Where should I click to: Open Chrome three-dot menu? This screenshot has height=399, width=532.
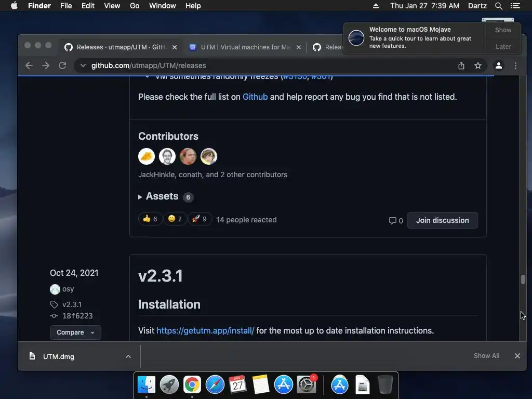pyautogui.click(x=515, y=65)
